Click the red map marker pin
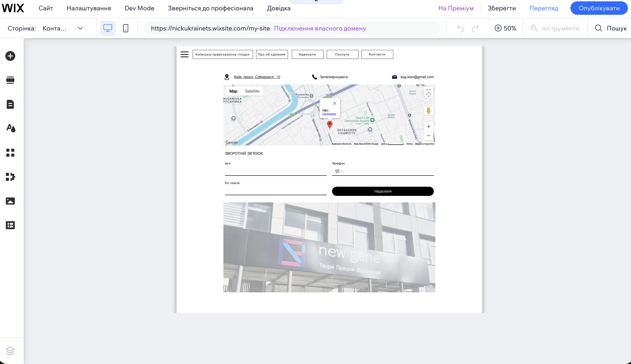The height and width of the screenshot is (364, 631). (x=330, y=125)
